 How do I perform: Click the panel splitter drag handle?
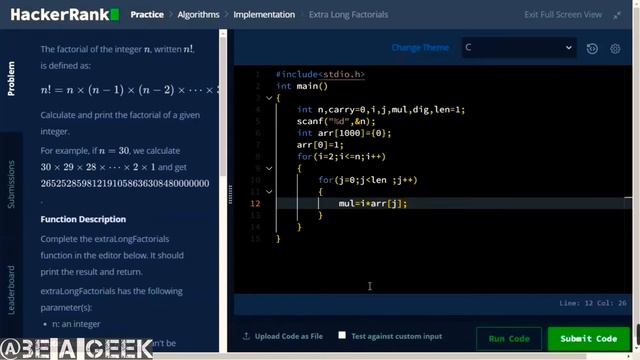point(231,194)
